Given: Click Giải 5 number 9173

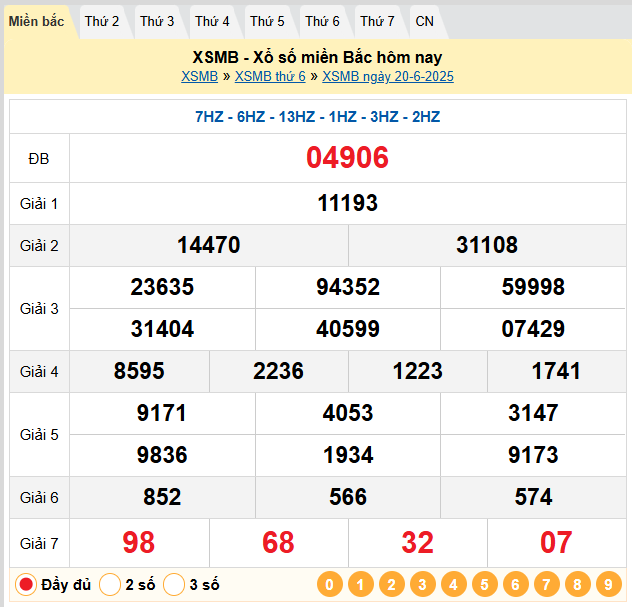Looking at the screenshot, I should (x=533, y=455).
